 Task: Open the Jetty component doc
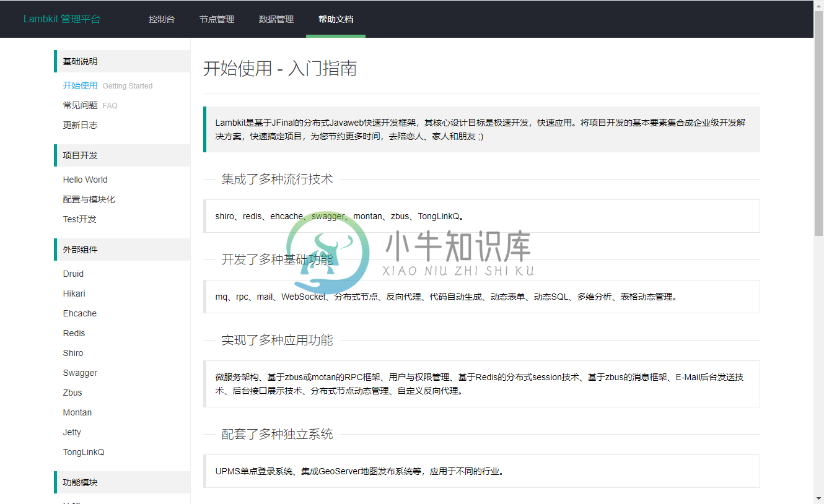72,432
